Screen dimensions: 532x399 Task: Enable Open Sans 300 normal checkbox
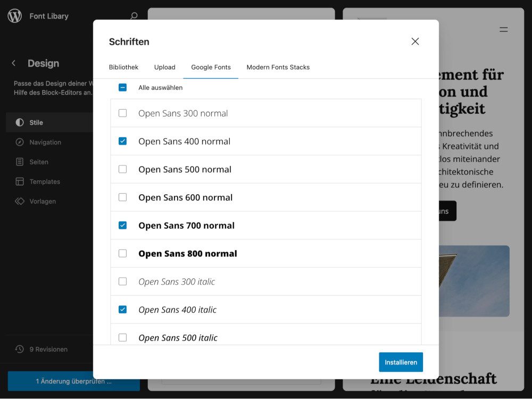coord(122,113)
